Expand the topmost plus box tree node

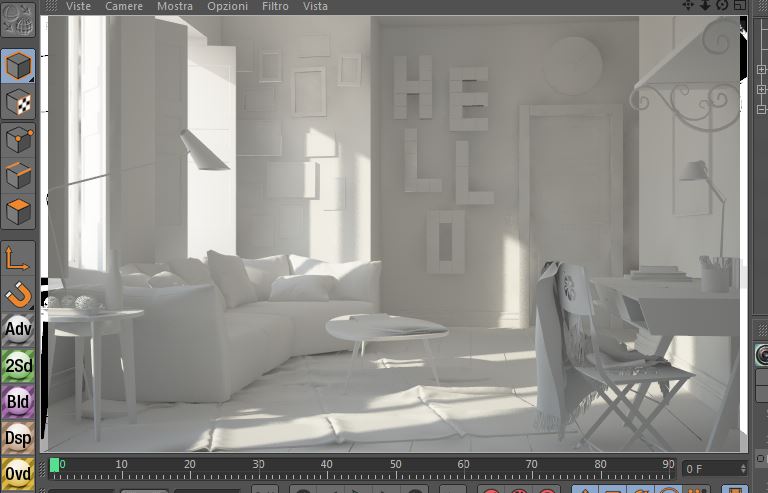pyautogui.click(x=762, y=70)
